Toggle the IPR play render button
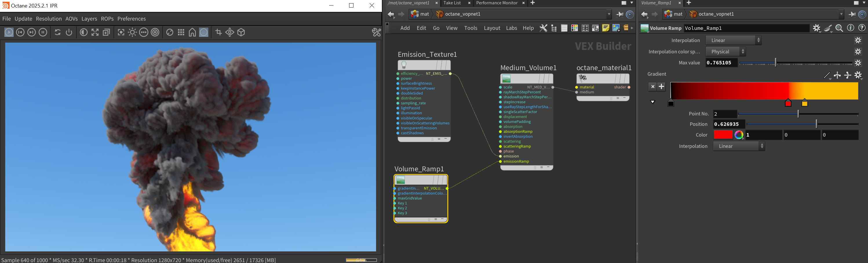Viewport: 868px width, 263px height. pos(9,32)
